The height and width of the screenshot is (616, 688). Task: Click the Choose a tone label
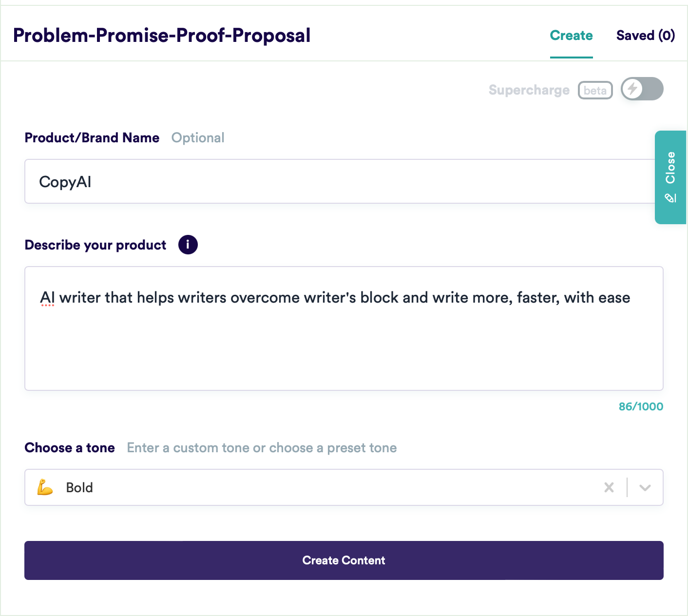click(x=70, y=448)
